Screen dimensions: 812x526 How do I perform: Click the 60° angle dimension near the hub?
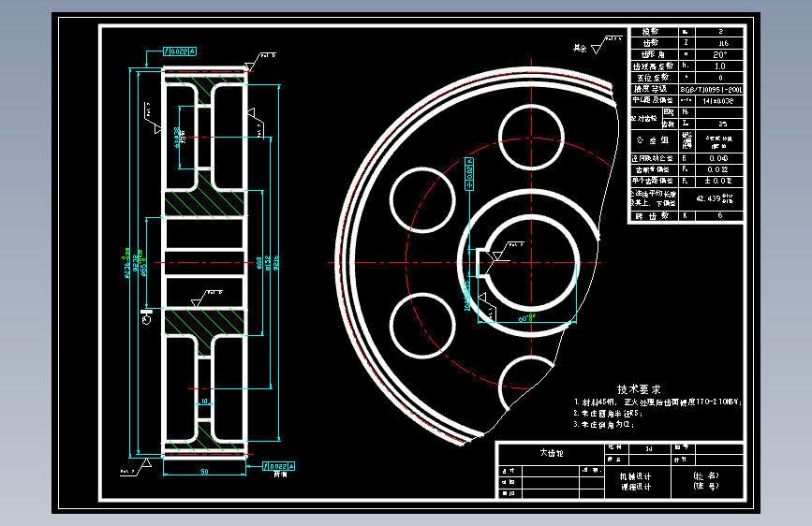(x=527, y=318)
